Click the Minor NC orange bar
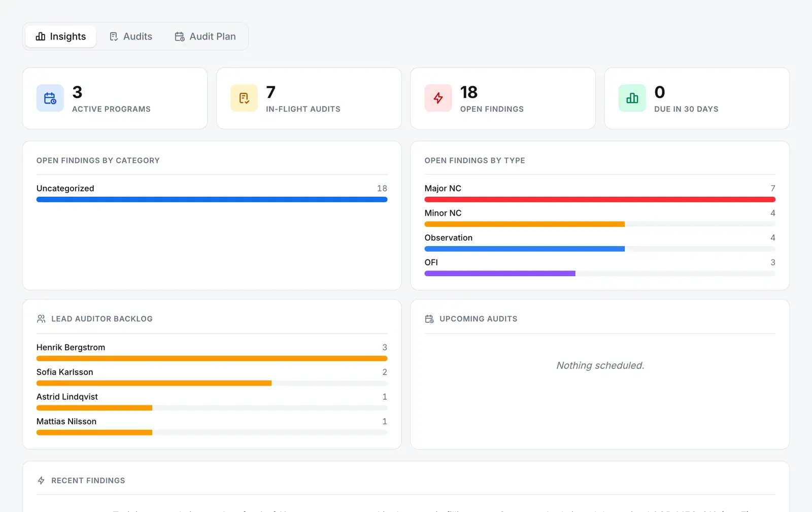 [x=524, y=224]
